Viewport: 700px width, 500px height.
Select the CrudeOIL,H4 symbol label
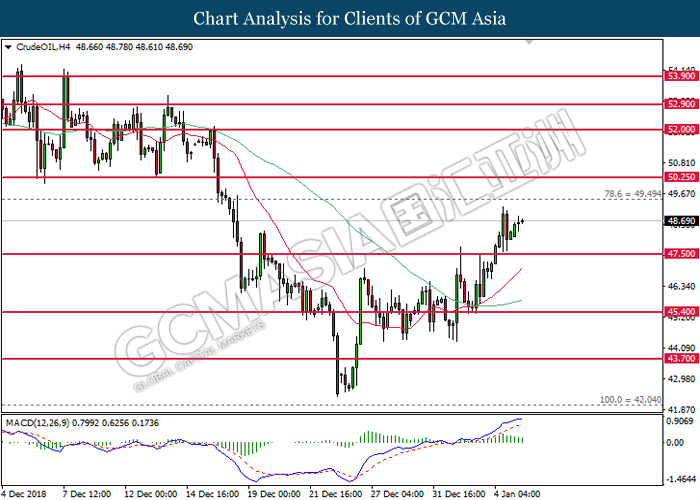click(43, 47)
